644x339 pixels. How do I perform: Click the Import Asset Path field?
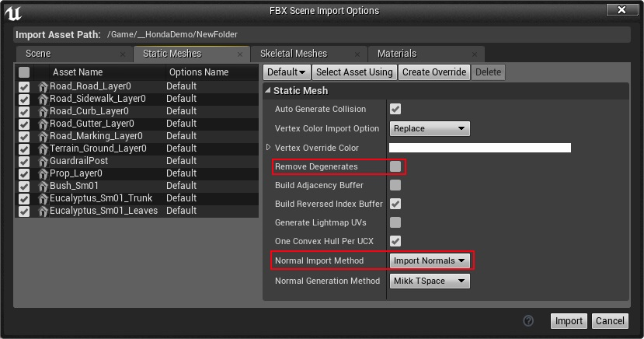tap(322, 34)
